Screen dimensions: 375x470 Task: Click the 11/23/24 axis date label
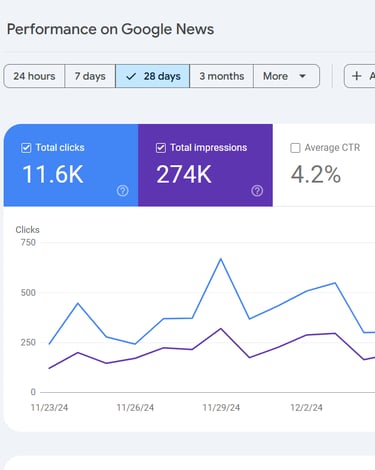[49, 408]
